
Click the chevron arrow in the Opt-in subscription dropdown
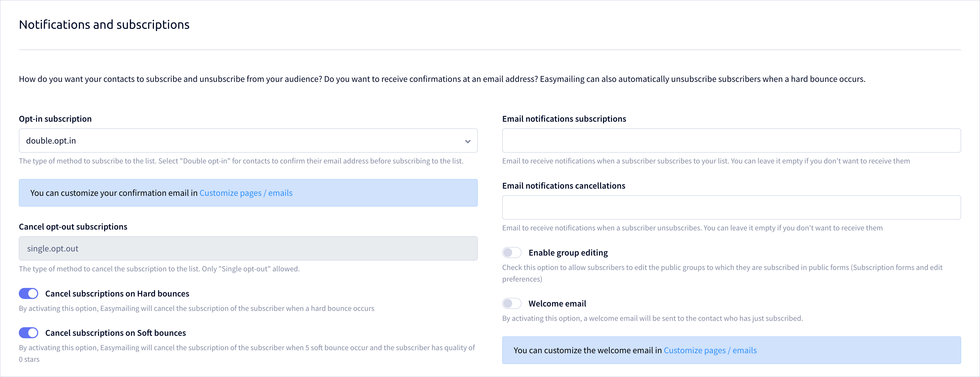(468, 141)
